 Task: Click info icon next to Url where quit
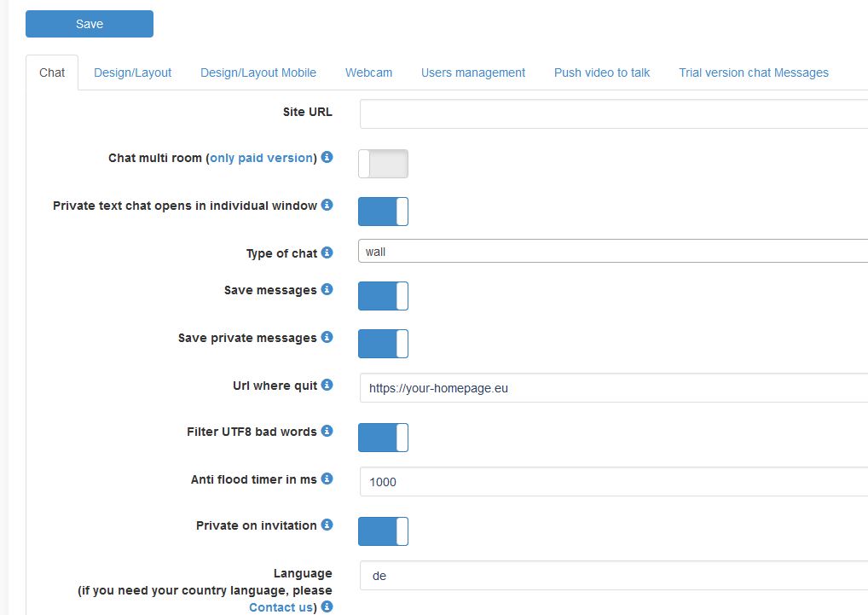click(327, 385)
